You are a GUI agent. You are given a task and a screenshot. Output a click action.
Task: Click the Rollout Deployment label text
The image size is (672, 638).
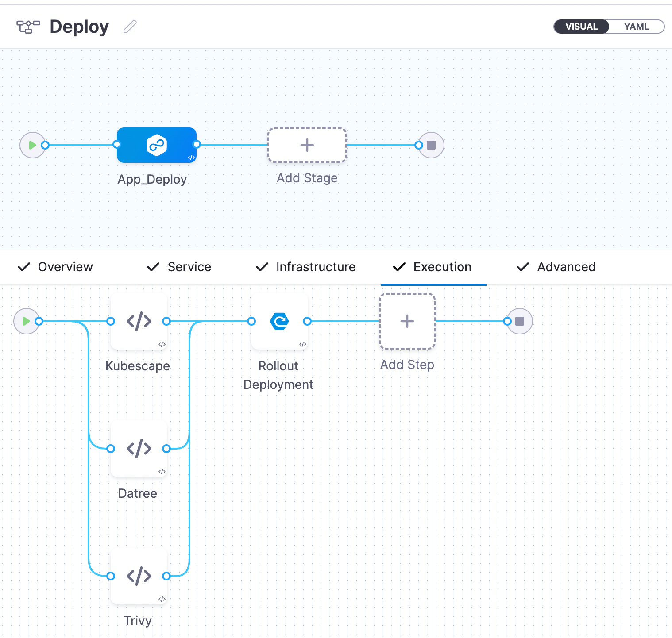pos(278,375)
